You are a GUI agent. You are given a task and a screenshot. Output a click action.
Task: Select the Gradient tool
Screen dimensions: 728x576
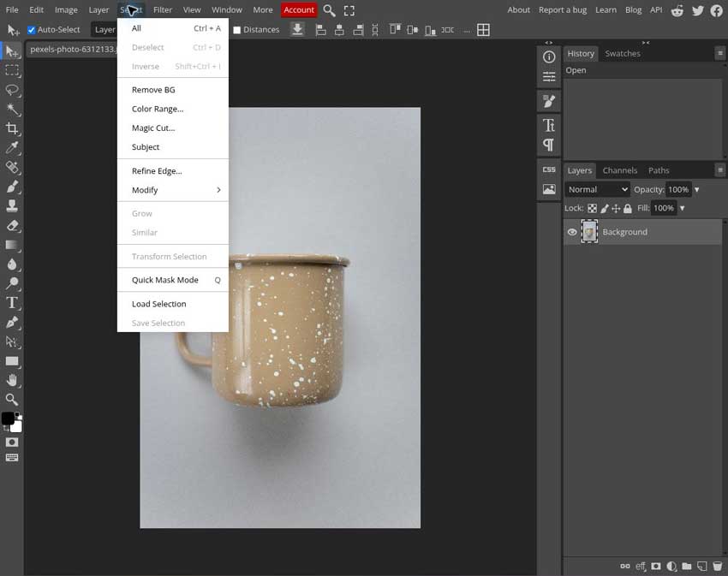[x=12, y=245]
